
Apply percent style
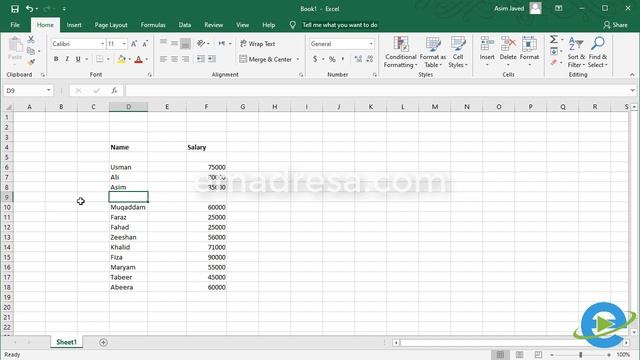point(332,59)
